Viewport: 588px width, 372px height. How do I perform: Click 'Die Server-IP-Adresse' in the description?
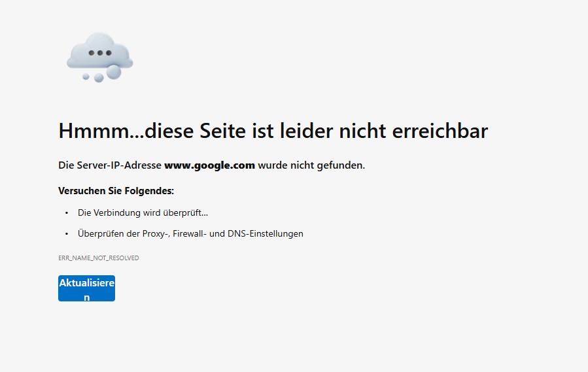109,165
